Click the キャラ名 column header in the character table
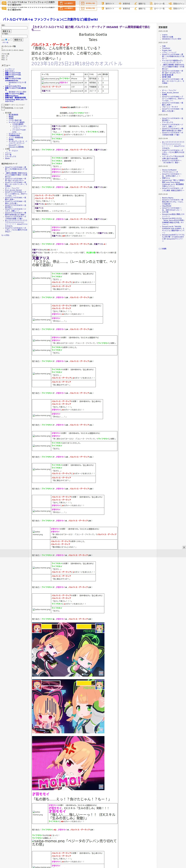 click(x=56, y=75)
